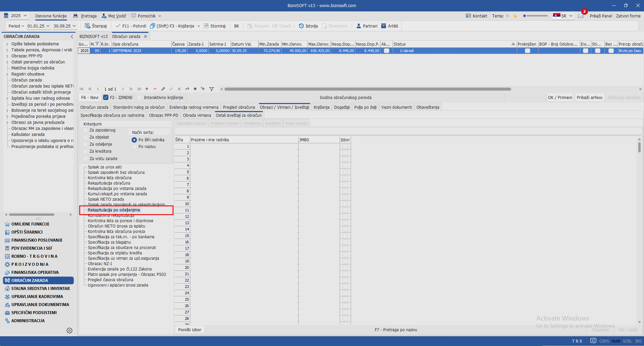Open the SR language dropdown
This screenshot has height=346, width=644.
pos(563,16)
